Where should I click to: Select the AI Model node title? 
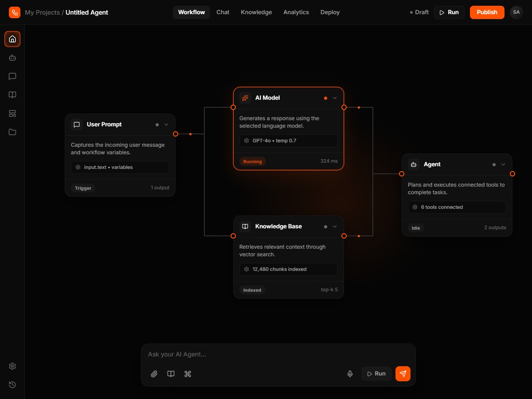click(268, 98)
